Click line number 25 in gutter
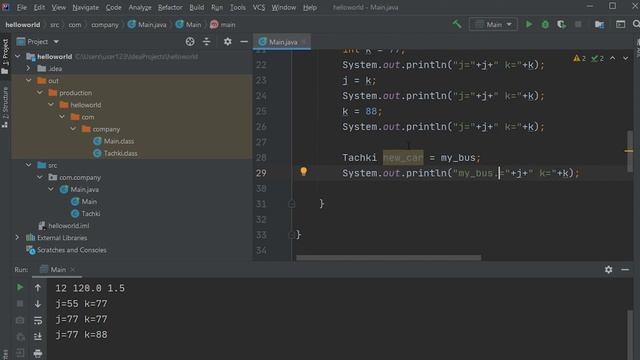Screen dimensions: 640x360 point(261,111)
